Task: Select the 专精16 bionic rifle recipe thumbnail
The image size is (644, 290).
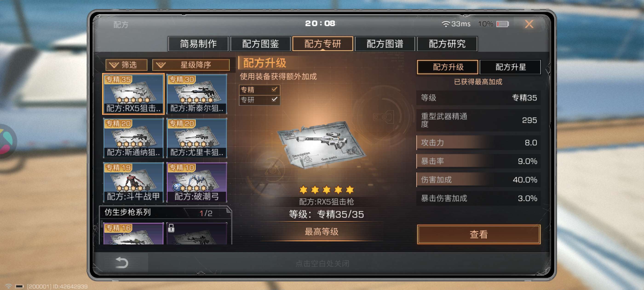Action: click(x=133, y=233)
